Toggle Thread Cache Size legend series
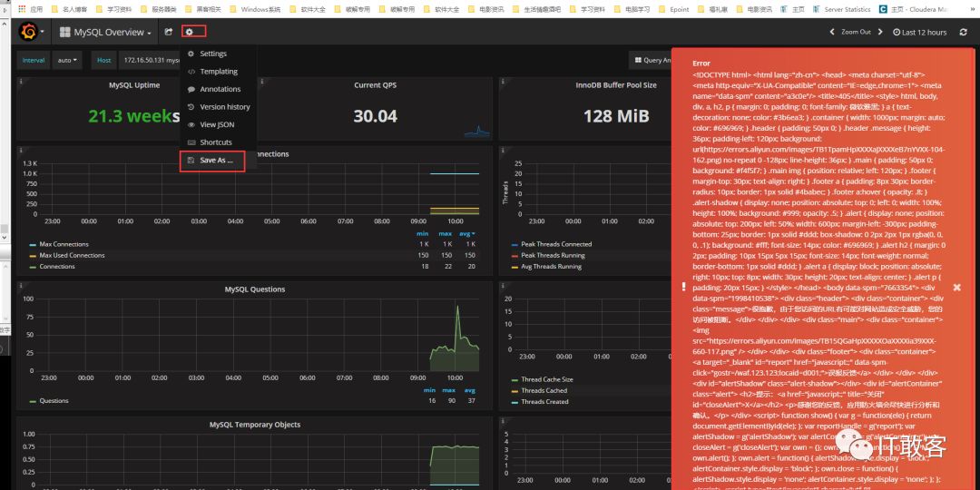The width and height of the screenshot is (980, 490). (544, 379)
